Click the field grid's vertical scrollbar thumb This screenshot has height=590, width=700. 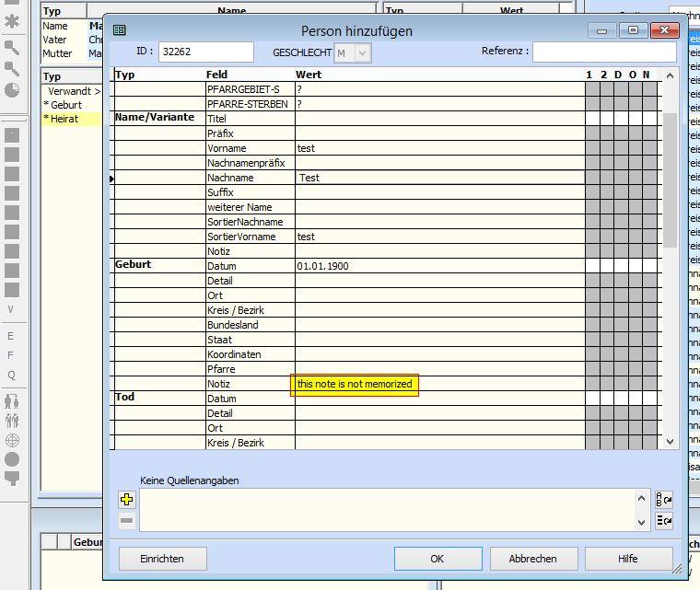point(670,180)
